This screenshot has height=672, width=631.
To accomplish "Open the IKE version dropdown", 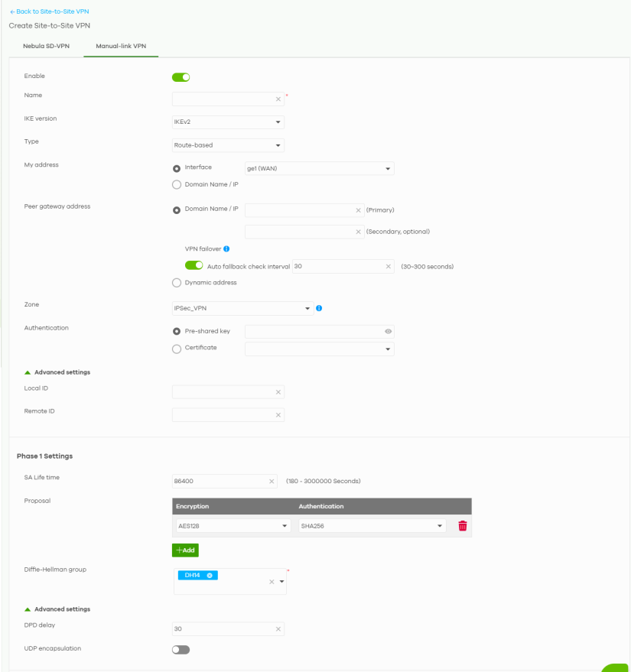I will click(228, 122).
